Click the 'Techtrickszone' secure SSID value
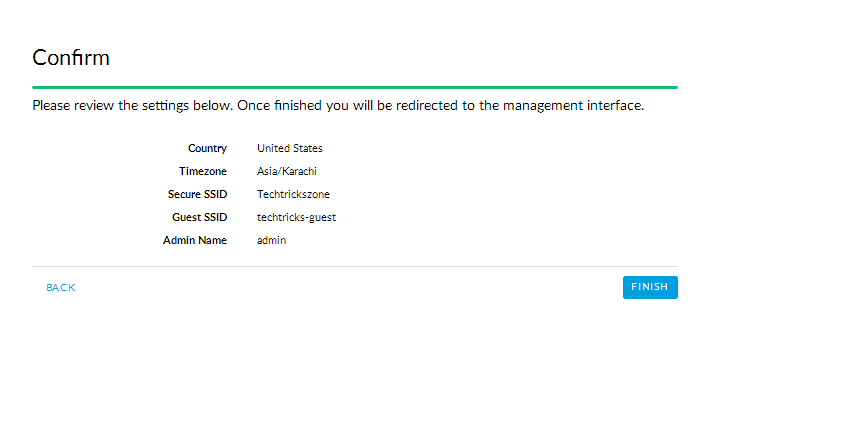859x427 pixels. point(293,194)
